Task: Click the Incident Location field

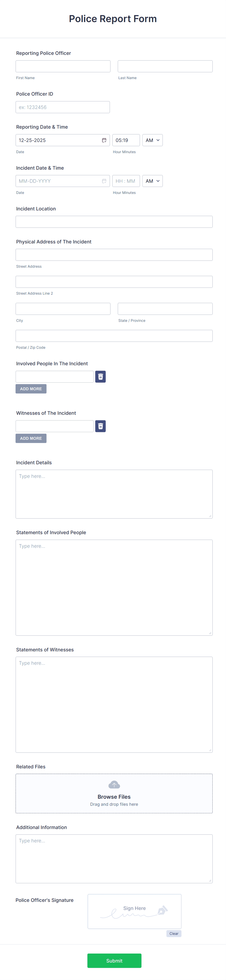Action: (x=113, y=221)
